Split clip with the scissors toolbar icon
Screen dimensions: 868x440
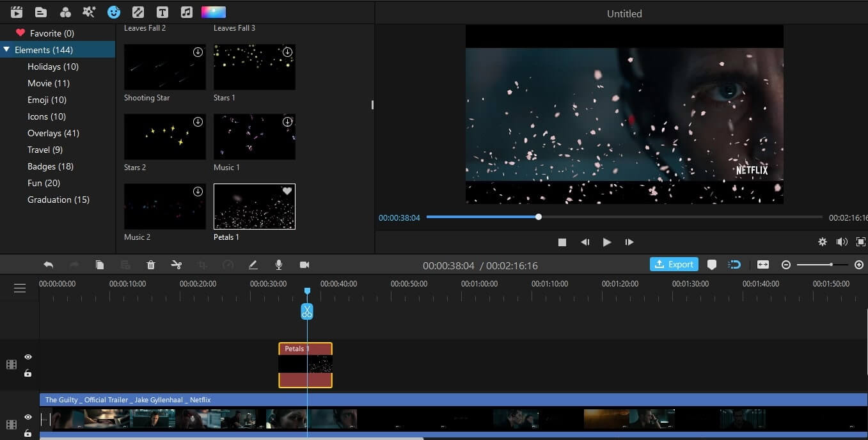tap(177, 265)
